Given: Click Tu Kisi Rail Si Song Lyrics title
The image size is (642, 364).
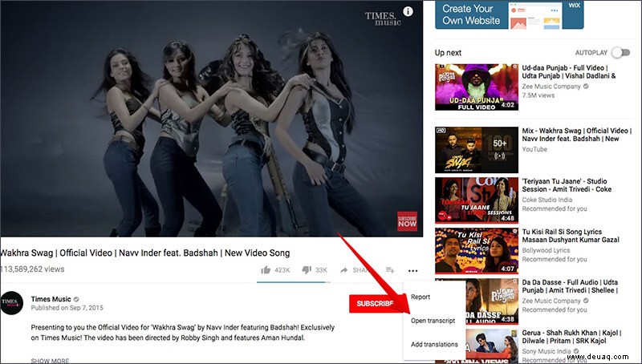Looking at the screenshot, I should tap(571, 236).
